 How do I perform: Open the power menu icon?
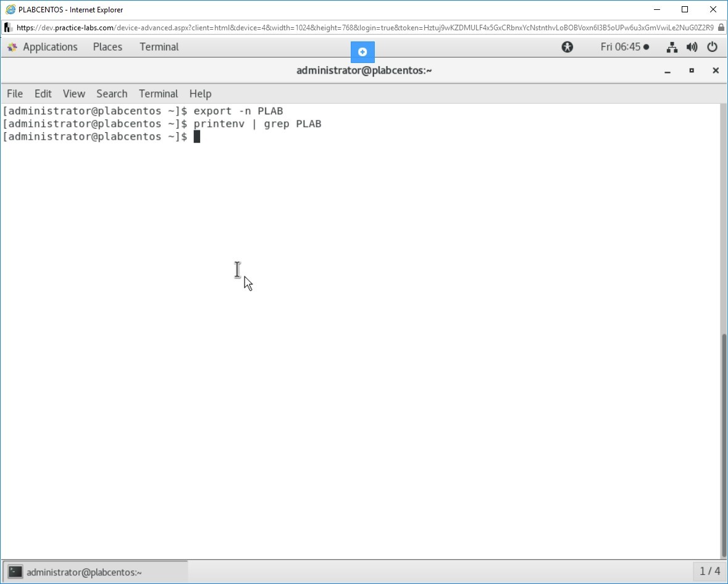712,47
